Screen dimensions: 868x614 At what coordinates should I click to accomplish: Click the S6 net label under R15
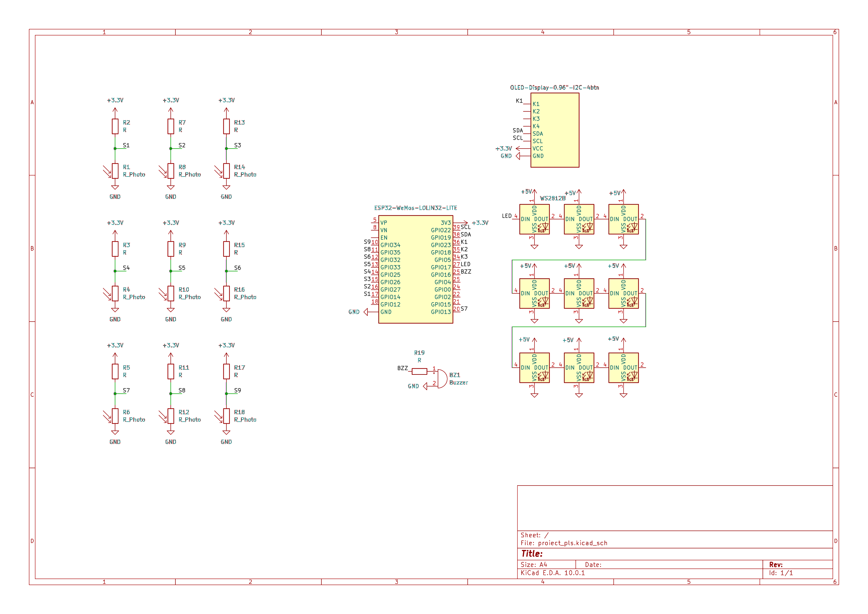coord(237,268)
